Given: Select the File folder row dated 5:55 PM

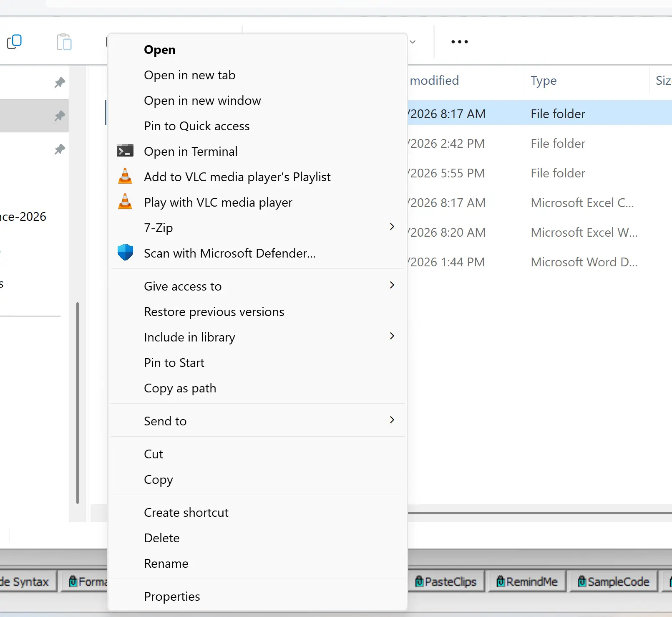Looking at the screenshot, I should (540, 173).
